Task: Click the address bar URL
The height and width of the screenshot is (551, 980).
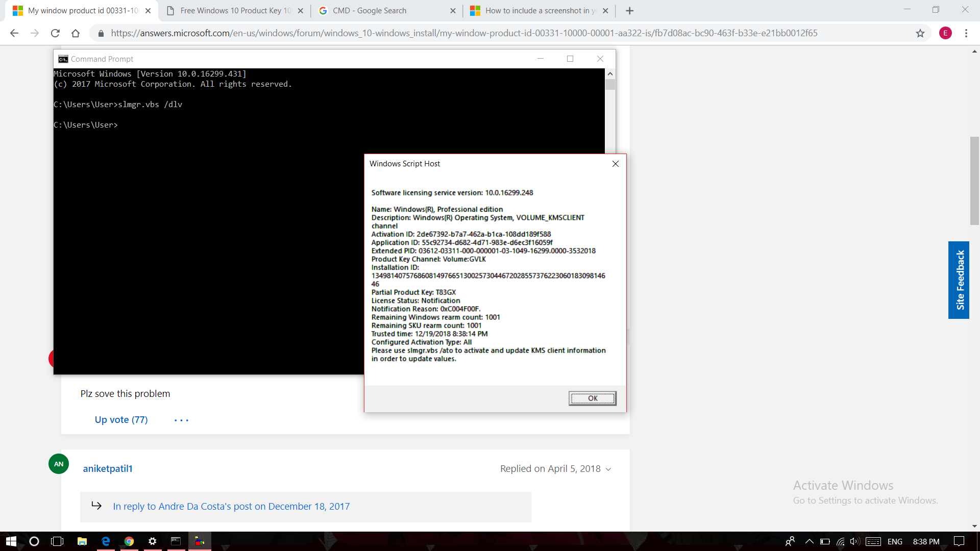Action: 464,33
